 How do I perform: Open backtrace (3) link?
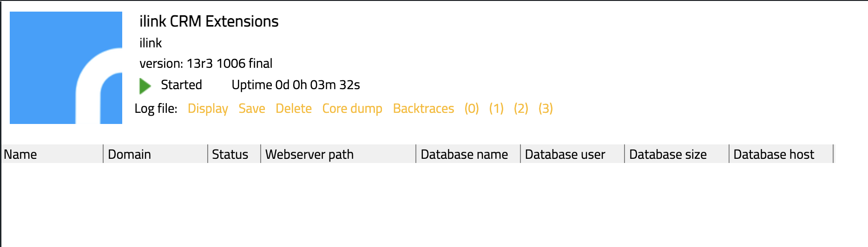pos(546,109)
